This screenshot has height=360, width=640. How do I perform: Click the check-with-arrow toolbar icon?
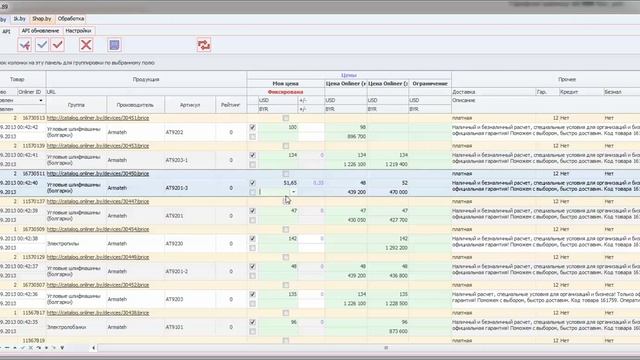click(x=24, y=45)
